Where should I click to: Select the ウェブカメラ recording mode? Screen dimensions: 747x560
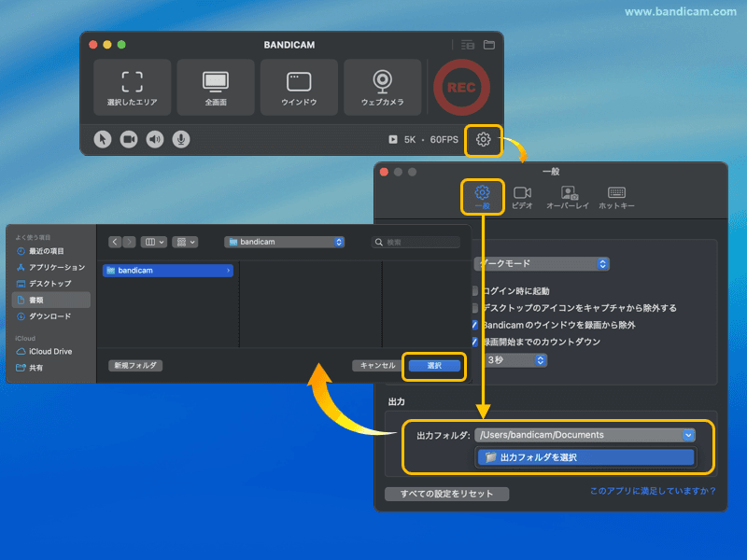coord(382,87)
